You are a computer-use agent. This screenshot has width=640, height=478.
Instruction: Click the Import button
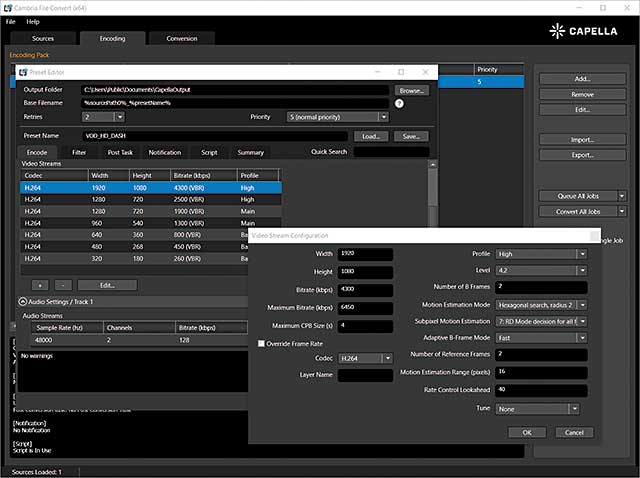pyautogui.click(x=582, y=140)
